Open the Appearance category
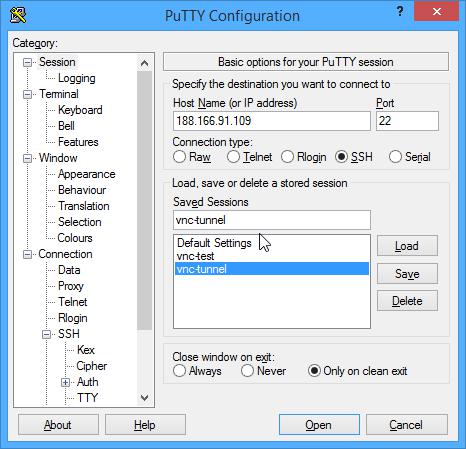 (x=86, y=174)
